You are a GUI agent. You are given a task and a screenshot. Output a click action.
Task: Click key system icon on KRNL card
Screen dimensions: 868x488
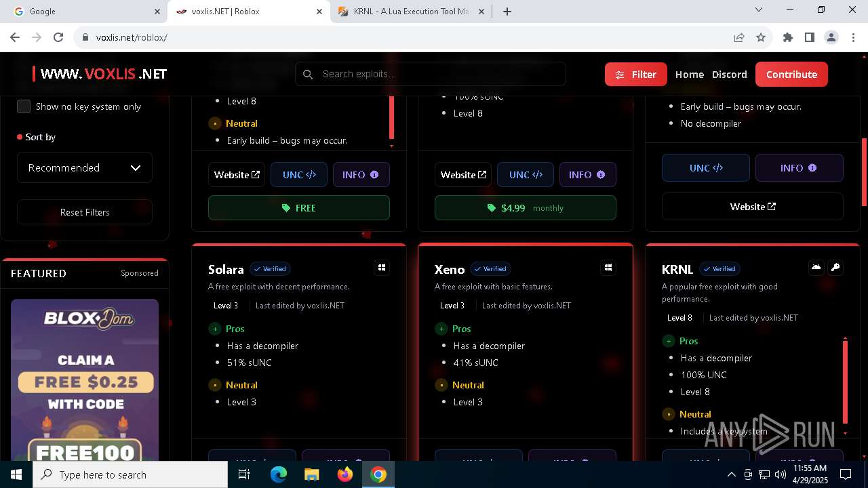(x=835, y=267)
